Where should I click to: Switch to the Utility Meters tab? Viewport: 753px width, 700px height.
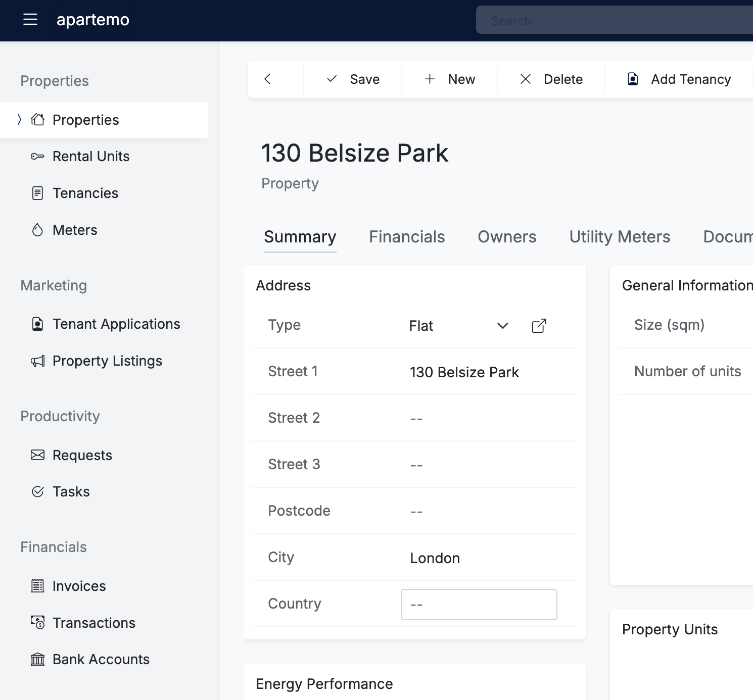(620, 237)
